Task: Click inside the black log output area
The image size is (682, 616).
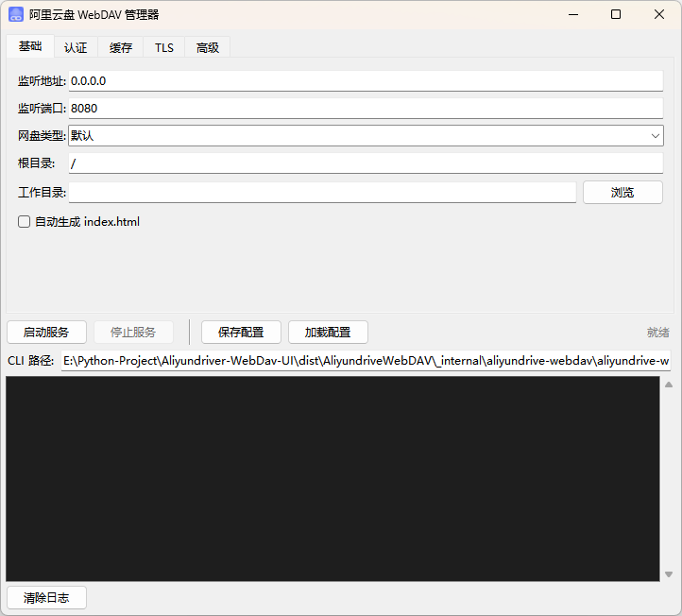Action: 332,478
